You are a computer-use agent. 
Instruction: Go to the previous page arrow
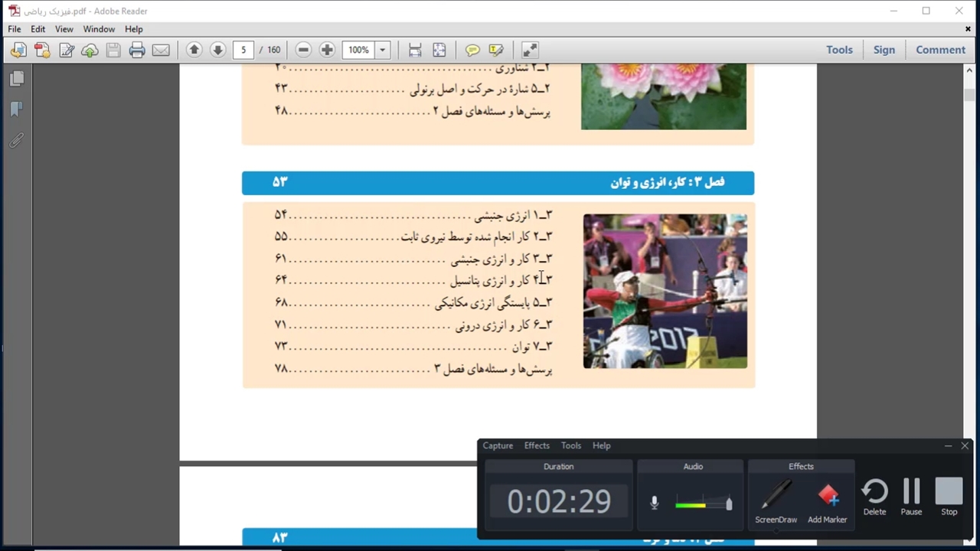point(194,51)
